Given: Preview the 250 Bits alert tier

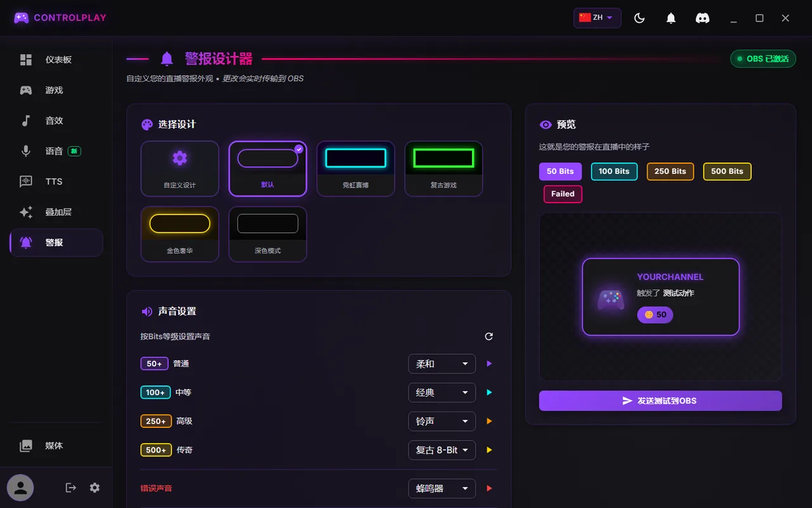Looking at the screenshot, I should pyautogui.click(x=671, y=171).
